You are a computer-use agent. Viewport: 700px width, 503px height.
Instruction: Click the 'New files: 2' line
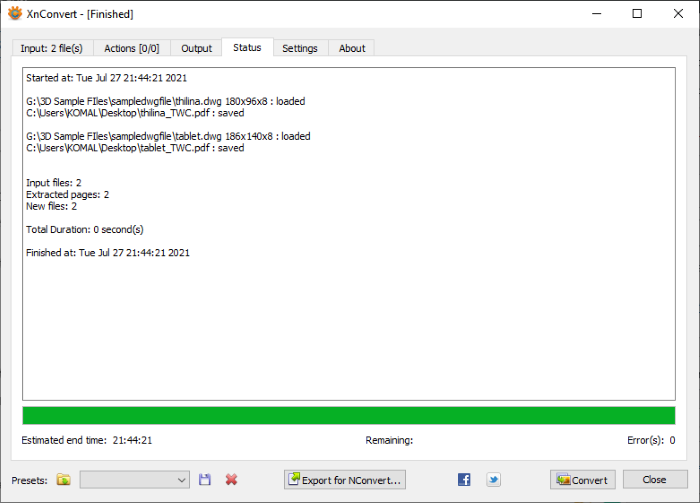(51, 206)
